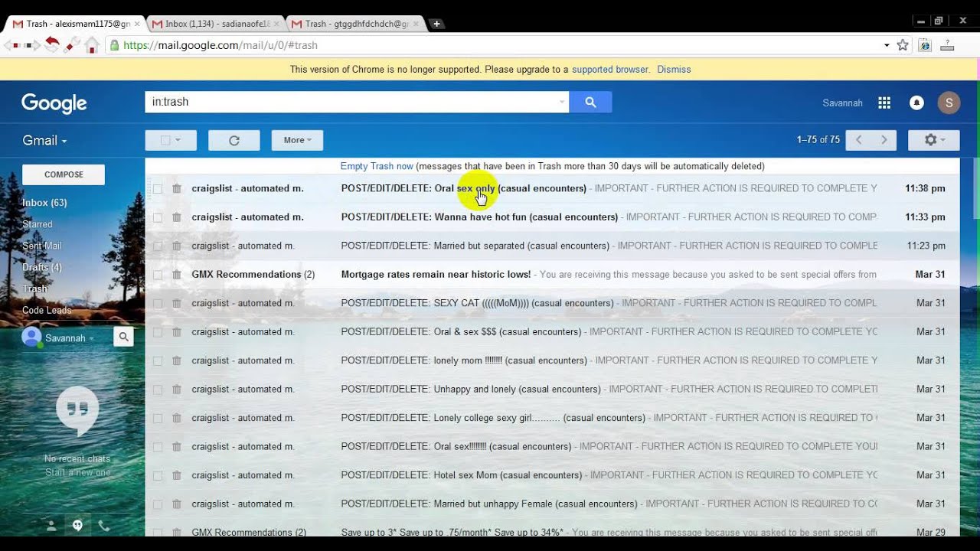Click trash icon on Oral sex only row
Viewport: 980px width, 551px height.
pos(177,188)
